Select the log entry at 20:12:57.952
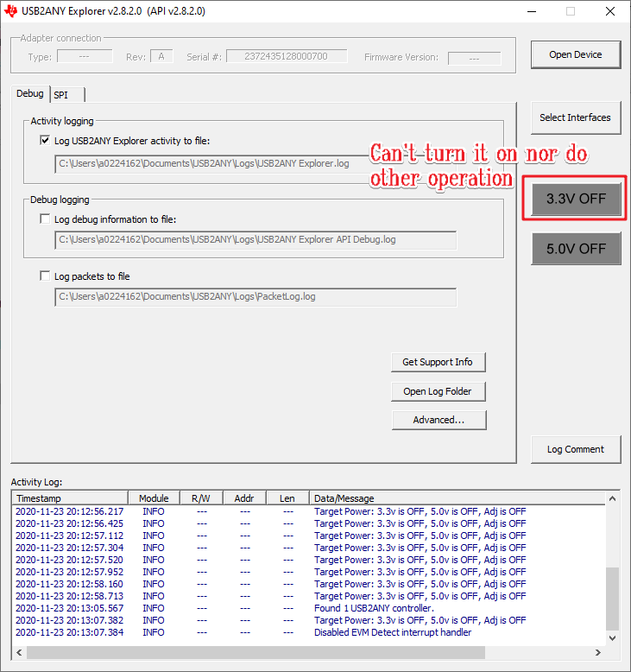The height and width of the screenshot is (672, 631). (x=309, y=572)
